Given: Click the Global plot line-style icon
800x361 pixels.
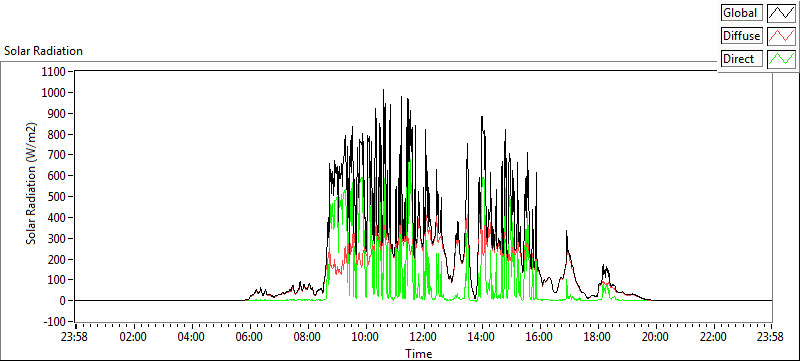Looking at the screenshot, I should pos(781,13).
